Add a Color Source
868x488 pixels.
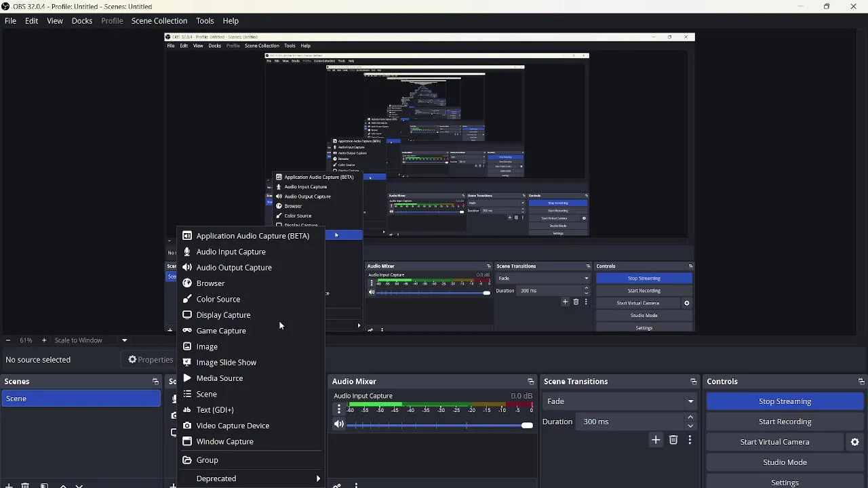[251, 299]
